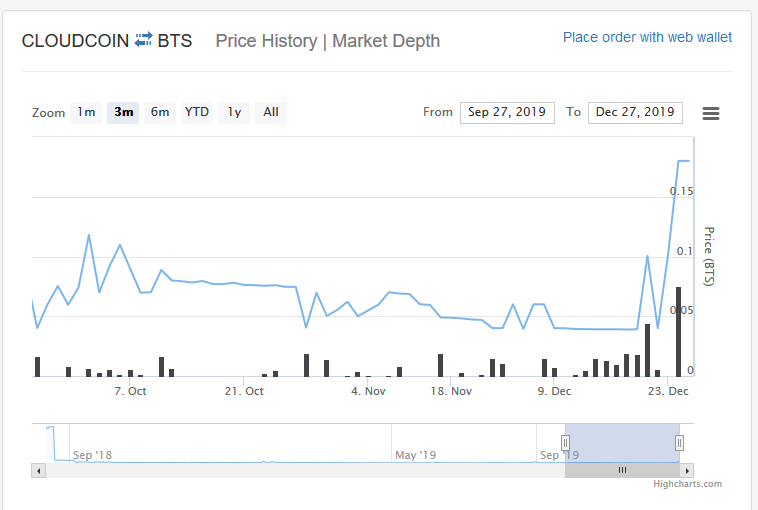Click the left navigator range handle
Image resolution: width=758 pixels, height=510 pixels.
click(x=565, y=442)
